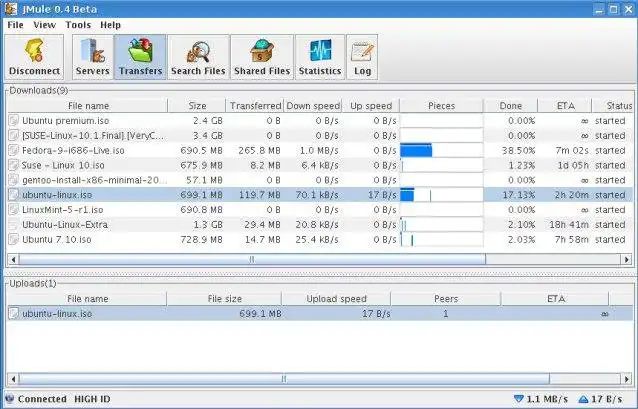The width and height of the screenshot is (638, 409).
Task: Click file icon of ubuntu-linux.iso upload
Action: (14, 313)
